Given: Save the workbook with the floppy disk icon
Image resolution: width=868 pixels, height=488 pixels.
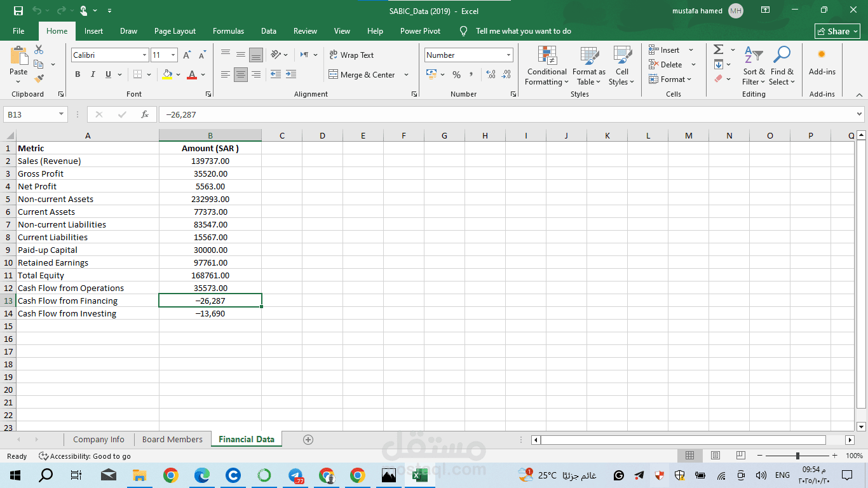Looking at the screenshot, I should pyautogui.click(x=18, y=11).
